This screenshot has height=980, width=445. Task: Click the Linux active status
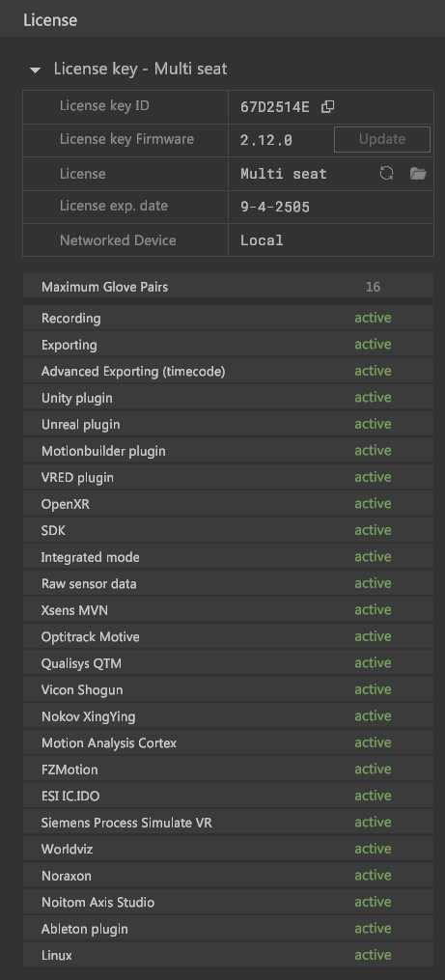[373, 955]
